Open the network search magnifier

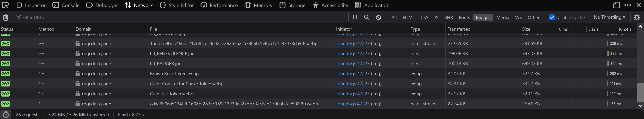point(367,17)
